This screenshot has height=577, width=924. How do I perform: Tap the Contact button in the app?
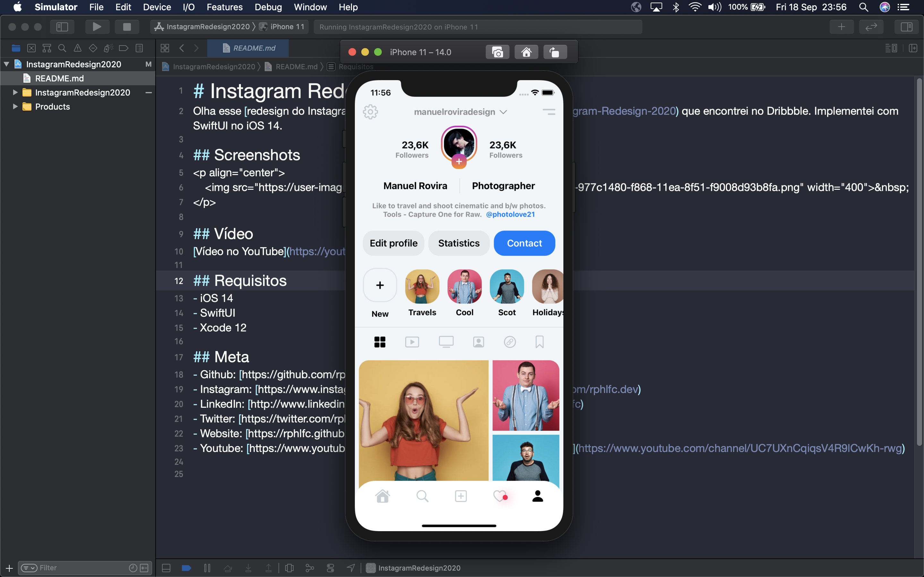pyautogui.click(x=524, y=243)
